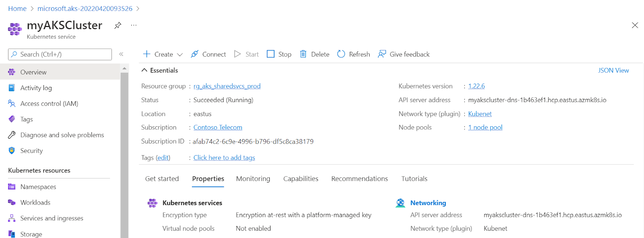Click the Stop square icon

[271, 54]
